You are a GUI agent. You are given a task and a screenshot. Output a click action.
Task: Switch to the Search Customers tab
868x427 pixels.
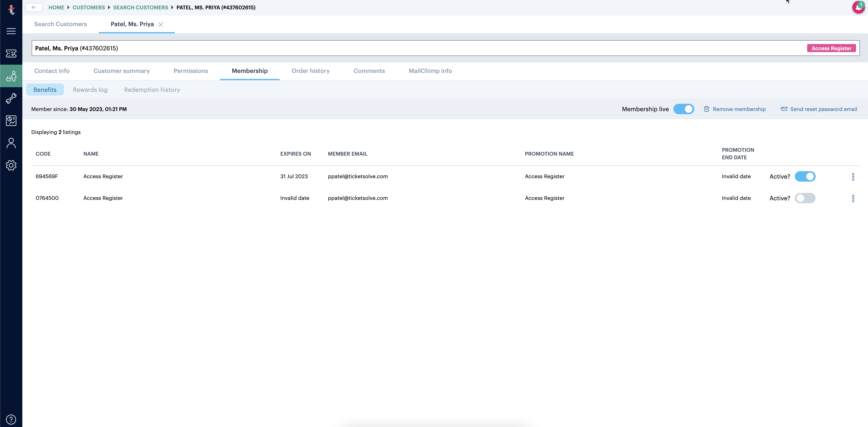pos(61,24)
